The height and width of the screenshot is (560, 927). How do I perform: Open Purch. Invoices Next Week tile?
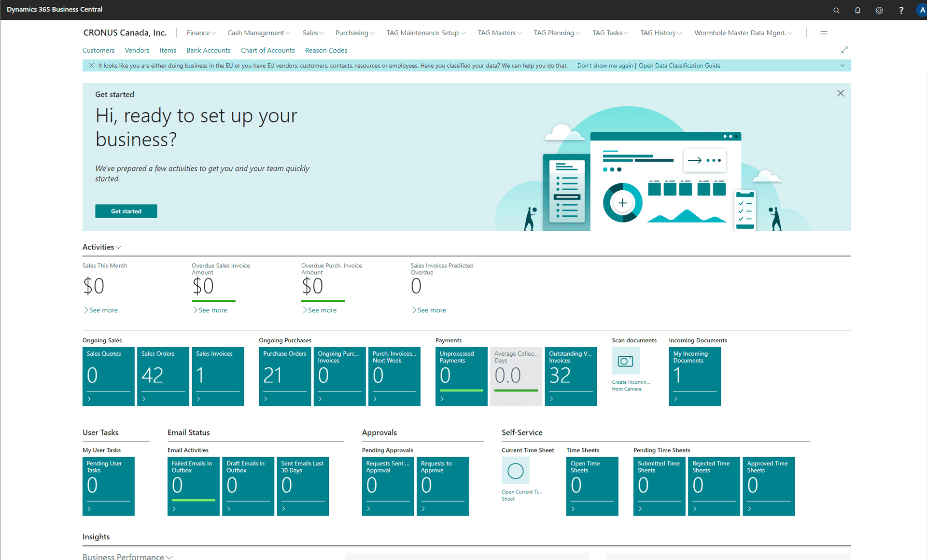pos(394,377)
